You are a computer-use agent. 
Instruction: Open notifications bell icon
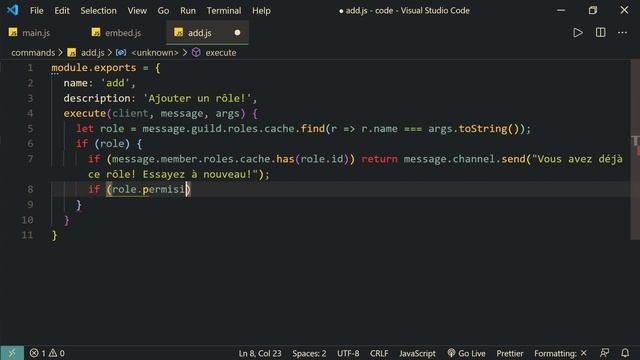625,353
